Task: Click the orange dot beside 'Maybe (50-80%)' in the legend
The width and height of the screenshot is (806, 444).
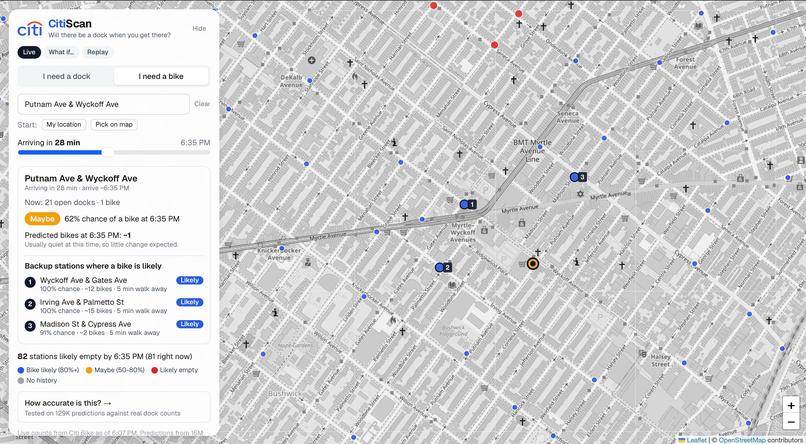Action: pos(89,370)
